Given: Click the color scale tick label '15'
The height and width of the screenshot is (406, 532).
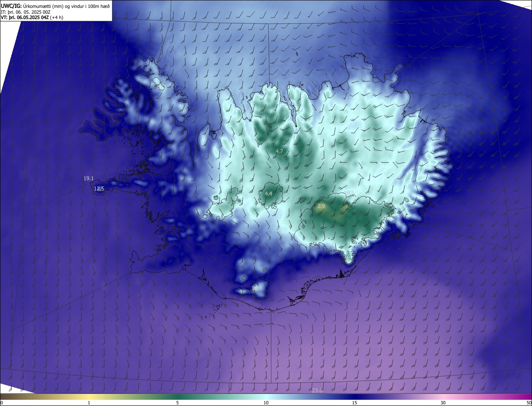Looking at the screenshot, I should coord(355,403).
